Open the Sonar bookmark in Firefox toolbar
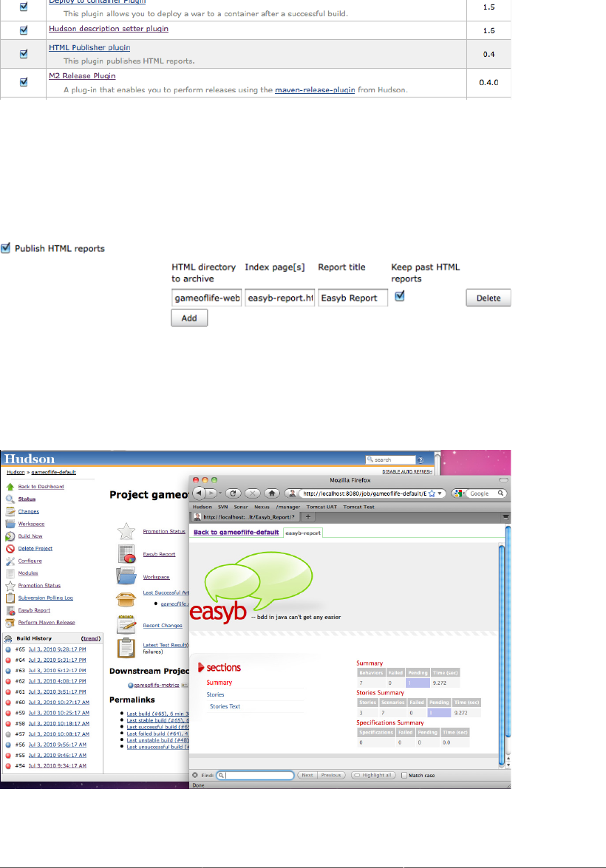Viewport: 606px width, 868px height. pos(240,507)
